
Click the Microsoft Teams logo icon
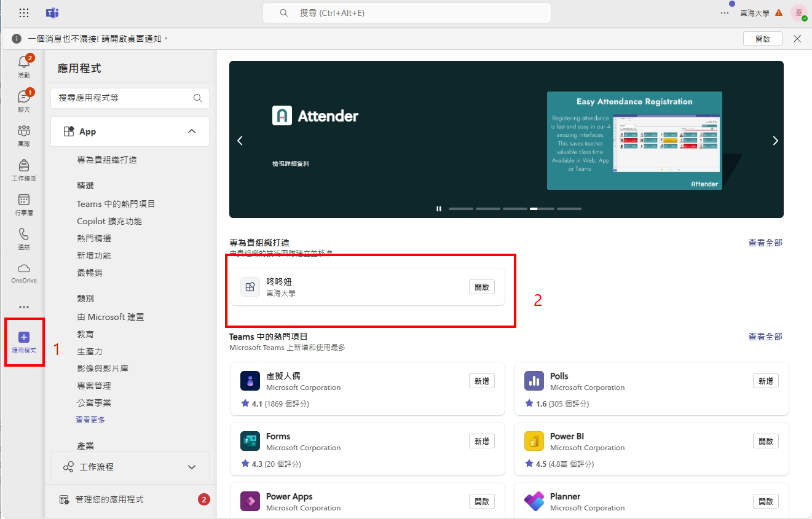(x=52, y=12)
